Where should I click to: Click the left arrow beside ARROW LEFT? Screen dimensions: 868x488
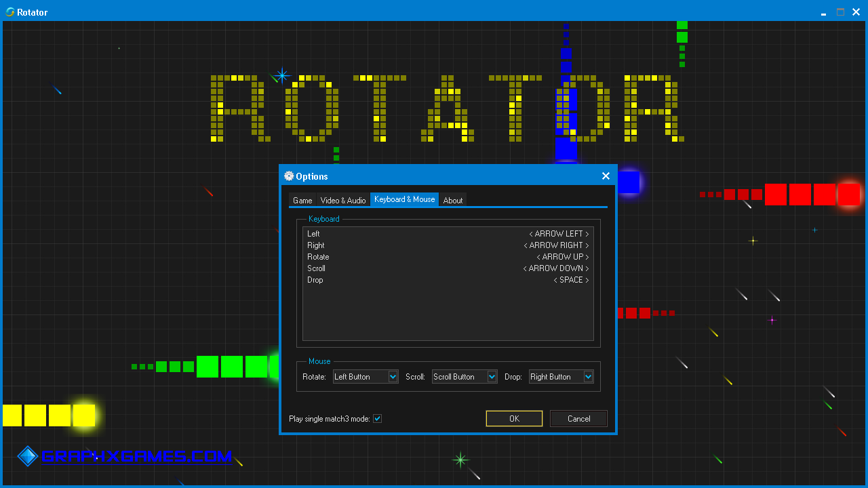[x=531, y=234]
